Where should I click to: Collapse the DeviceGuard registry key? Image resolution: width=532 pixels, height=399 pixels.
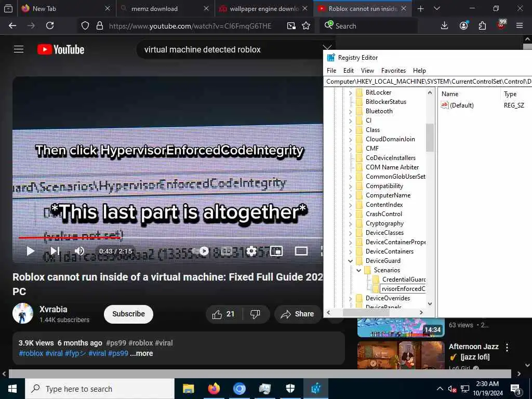tap(351, 261)
